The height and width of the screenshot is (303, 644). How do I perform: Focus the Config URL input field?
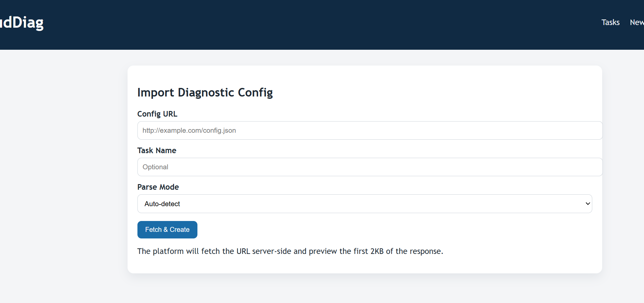(x=369, y=130)
